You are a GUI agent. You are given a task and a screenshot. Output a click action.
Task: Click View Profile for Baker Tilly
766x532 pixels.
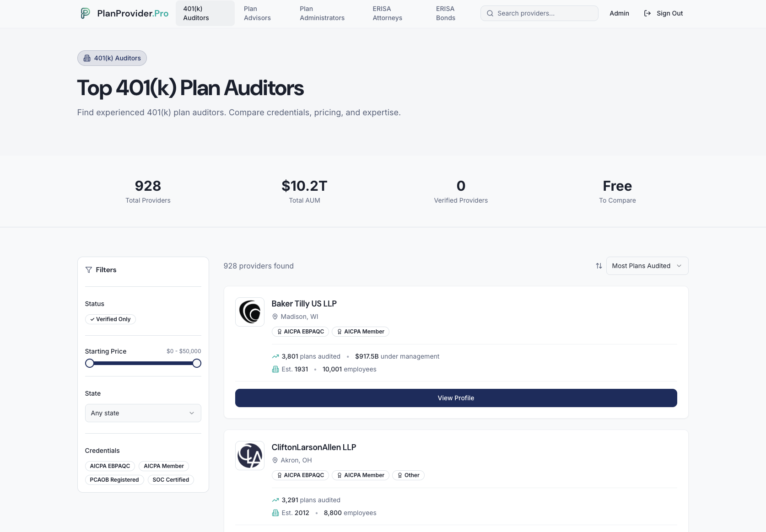pos(456,398)
